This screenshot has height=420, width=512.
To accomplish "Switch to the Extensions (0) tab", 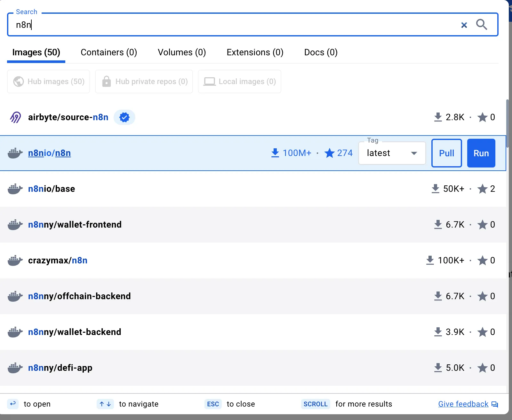I will point(255,52).
